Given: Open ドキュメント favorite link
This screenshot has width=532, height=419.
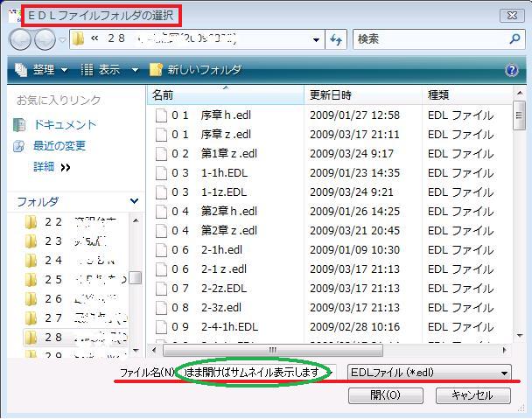Looking at the screenshot, I should pyautogui.click(x=64, y=125).
